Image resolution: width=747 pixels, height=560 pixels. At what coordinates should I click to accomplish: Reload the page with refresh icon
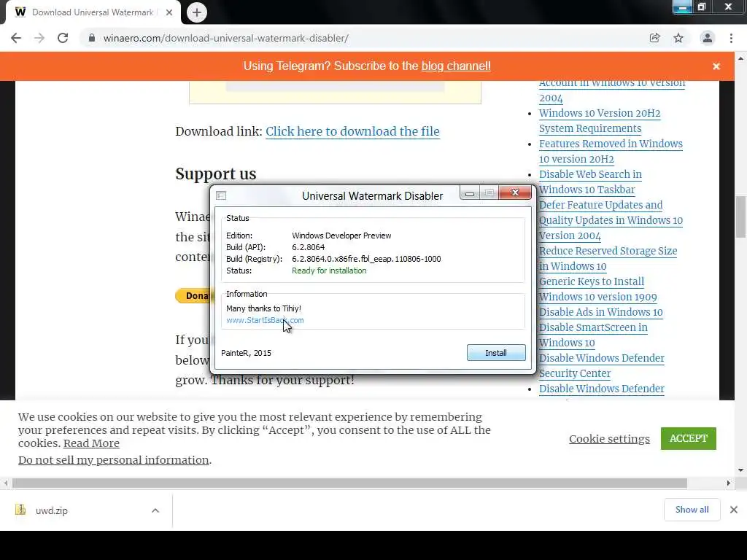tap(63, 38)
